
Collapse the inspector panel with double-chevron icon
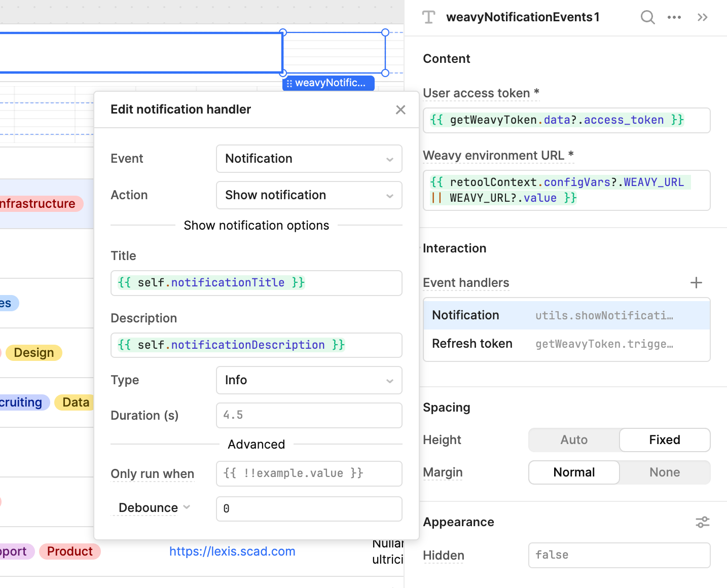pyautogui.click(x=702, y=17)
